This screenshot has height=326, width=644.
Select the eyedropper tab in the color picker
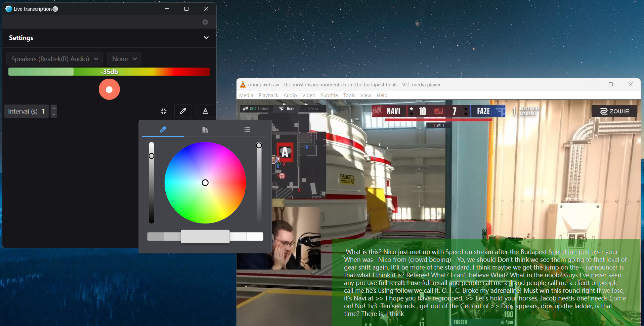pyautogui.click(x=163, y=130)
